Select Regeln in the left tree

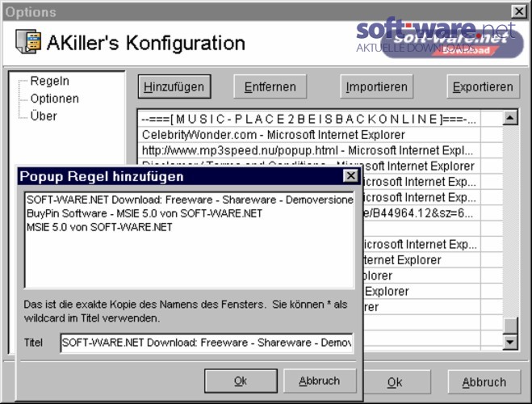[49, 81]
